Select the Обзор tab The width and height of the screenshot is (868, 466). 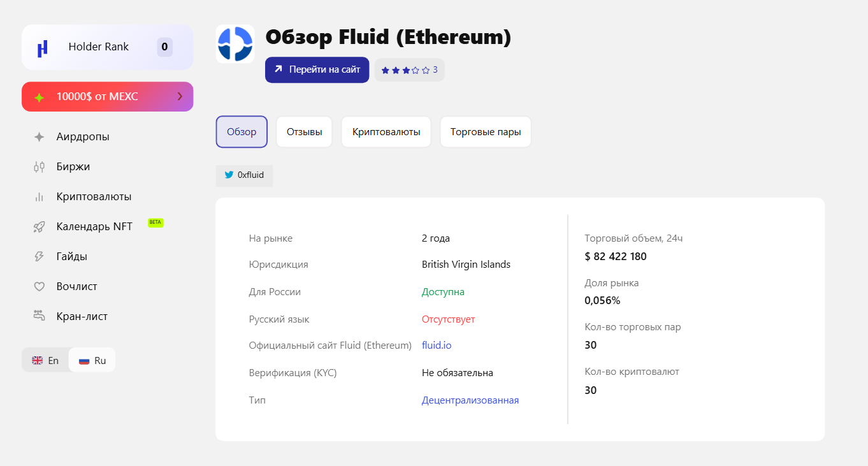(x=242, y=132)
